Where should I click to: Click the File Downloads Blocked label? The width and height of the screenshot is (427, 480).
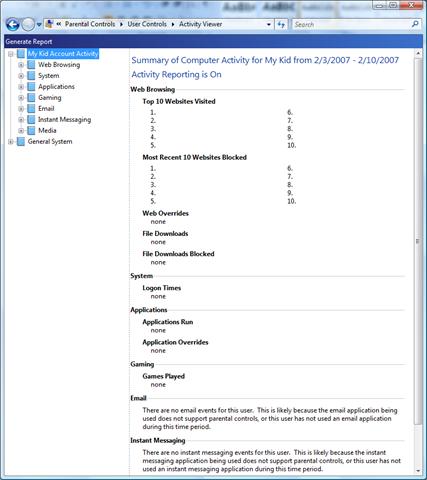coord(178,254)
